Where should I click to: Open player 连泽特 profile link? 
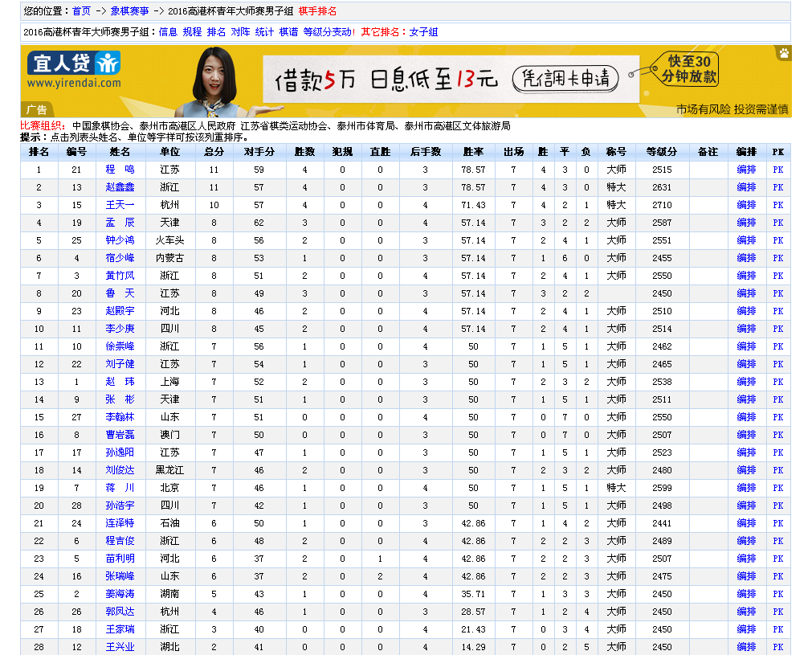(120, 523)
